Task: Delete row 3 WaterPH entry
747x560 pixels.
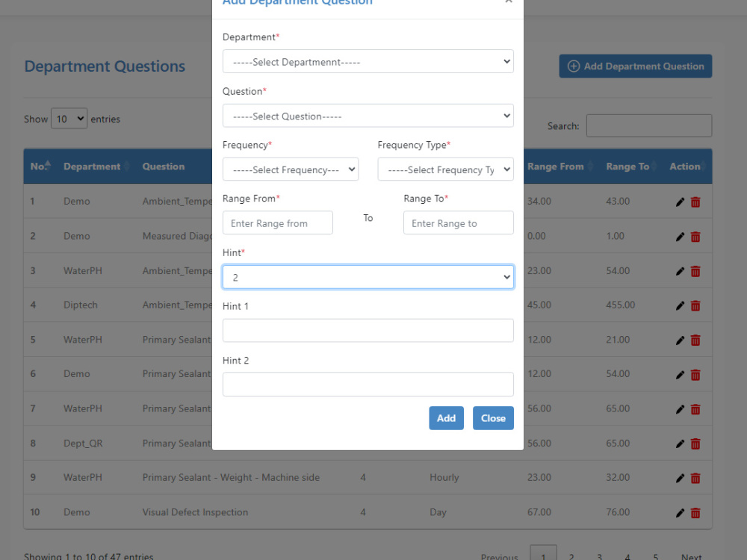Action: point(695,272)
